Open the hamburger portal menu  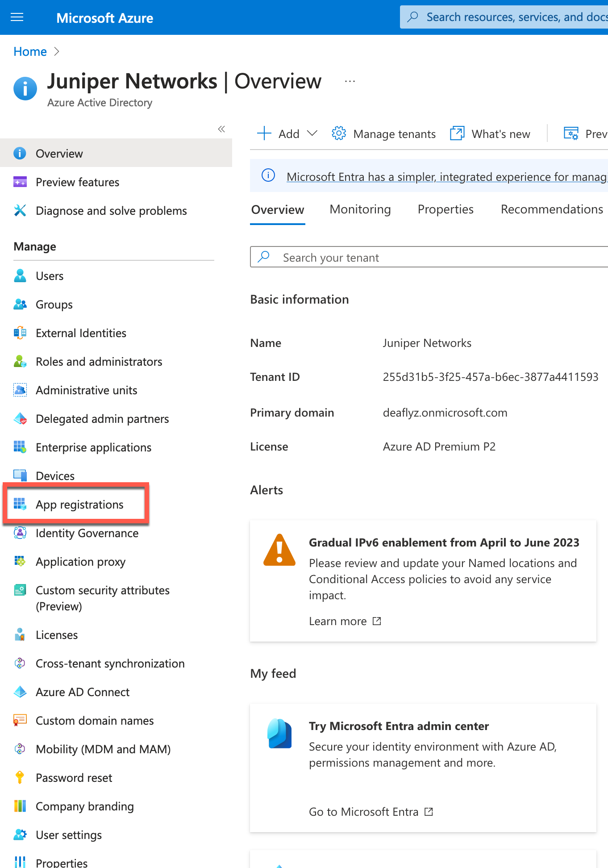coord(17,17)
